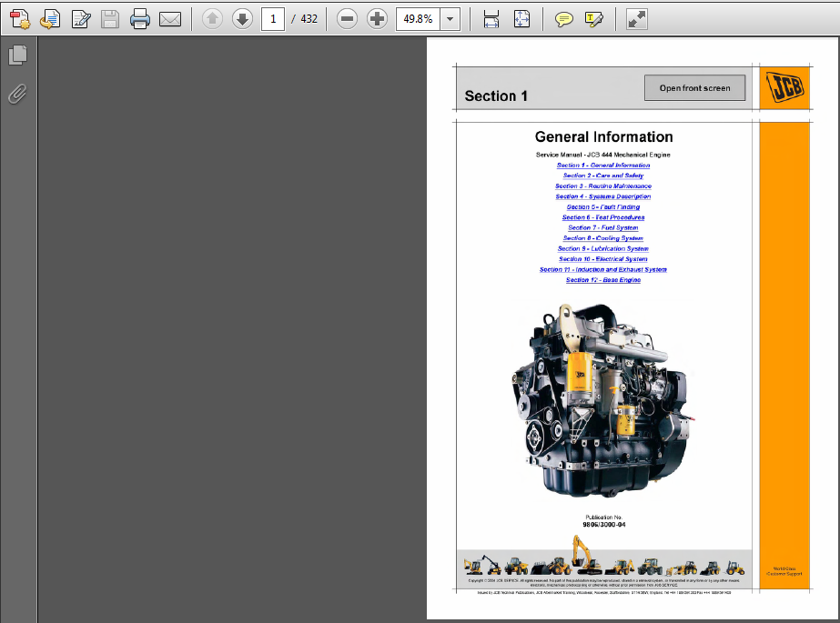Click the Fit One Full Page icon

pos(521,19)
